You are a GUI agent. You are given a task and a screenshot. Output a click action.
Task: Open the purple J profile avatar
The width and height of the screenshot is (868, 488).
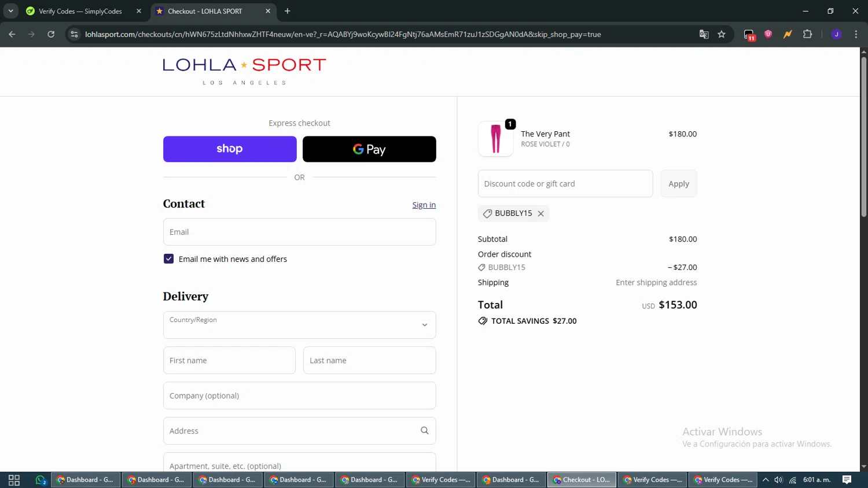tap(836, 34)
